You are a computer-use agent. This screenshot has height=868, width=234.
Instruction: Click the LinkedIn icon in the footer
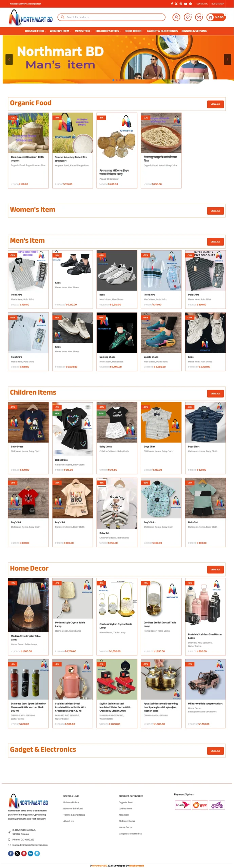coord(31,853)
